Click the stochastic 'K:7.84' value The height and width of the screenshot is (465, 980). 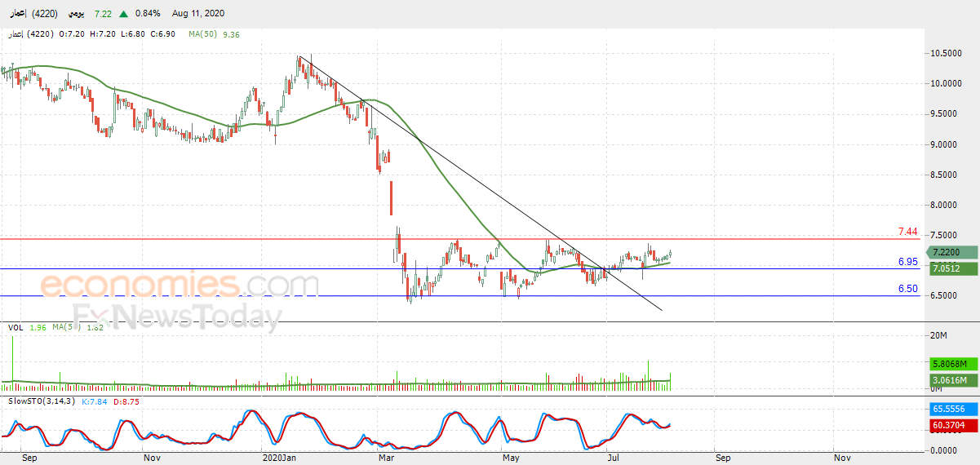coord(95,401)
